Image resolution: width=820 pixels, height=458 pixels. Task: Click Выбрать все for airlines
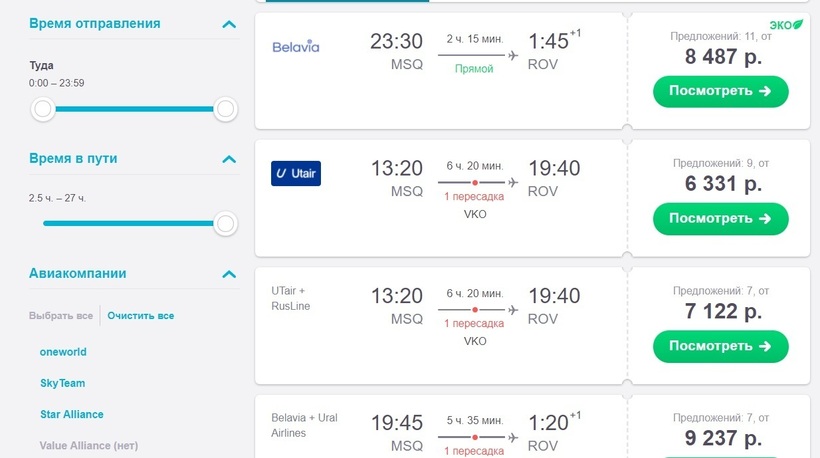[x=61, y=316]
